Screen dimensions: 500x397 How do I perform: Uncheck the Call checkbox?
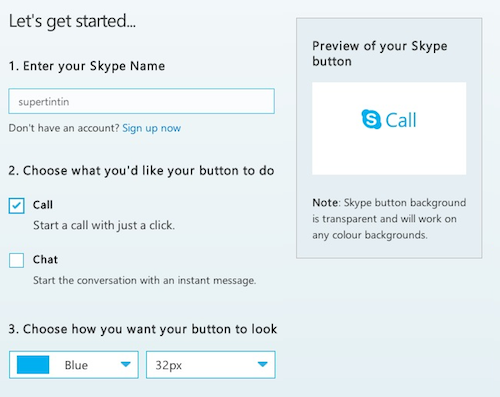tap(16, 206)
